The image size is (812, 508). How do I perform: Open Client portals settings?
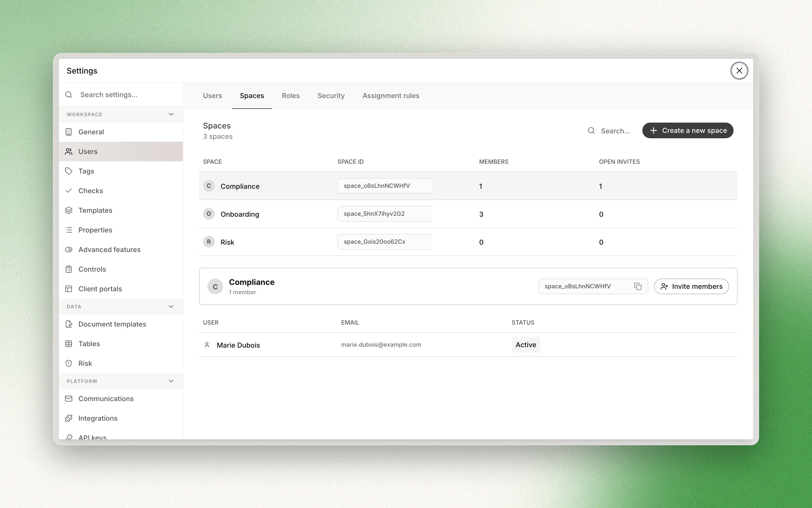(121, 289)
